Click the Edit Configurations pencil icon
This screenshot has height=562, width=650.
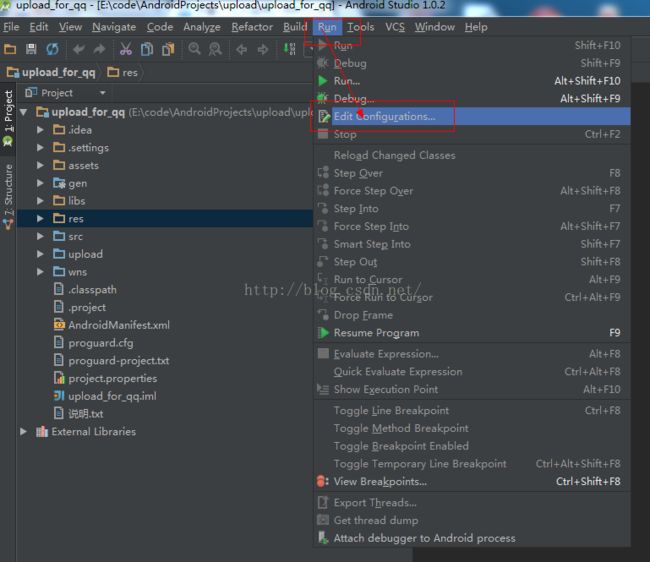[324, 116]
